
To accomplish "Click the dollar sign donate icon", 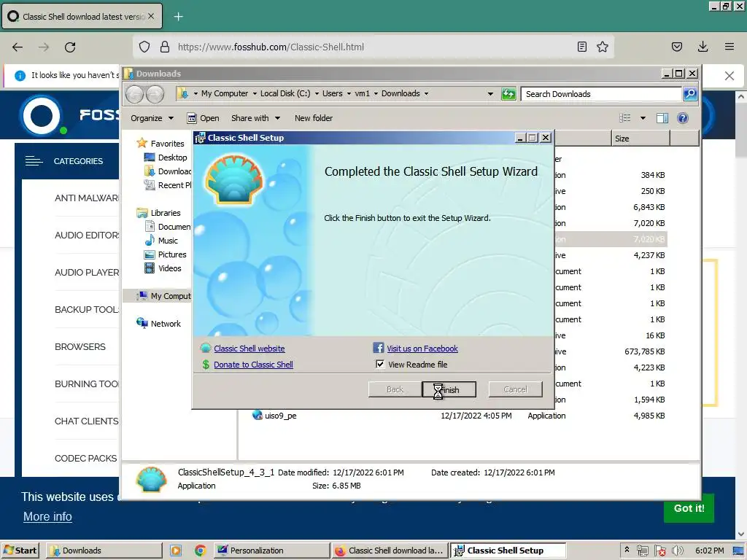I will coord(206,365).
